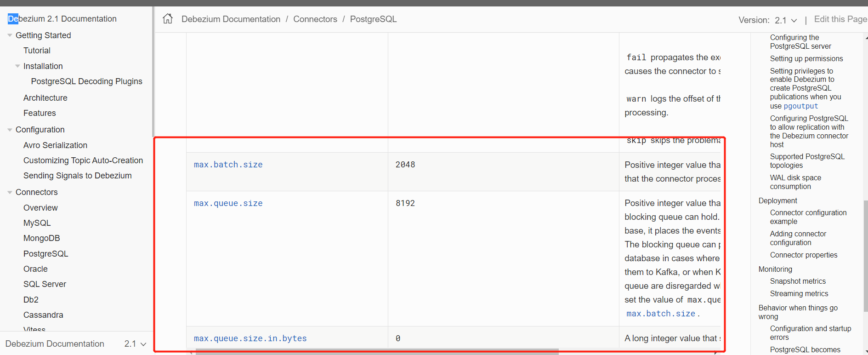Jump to WAL disk space consumption
868x355 pixels.
click(x=795, y=182)
